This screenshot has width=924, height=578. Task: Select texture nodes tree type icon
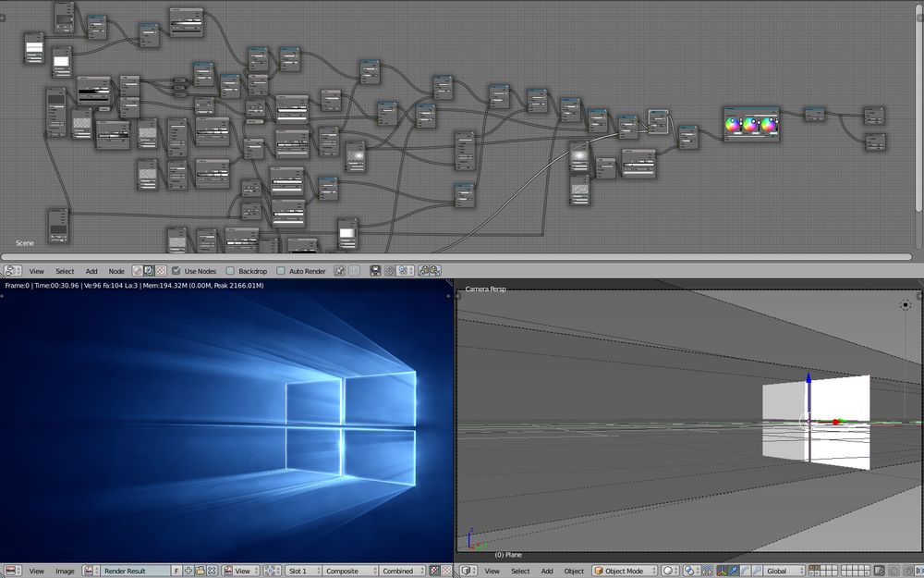[x=160, y=271]
